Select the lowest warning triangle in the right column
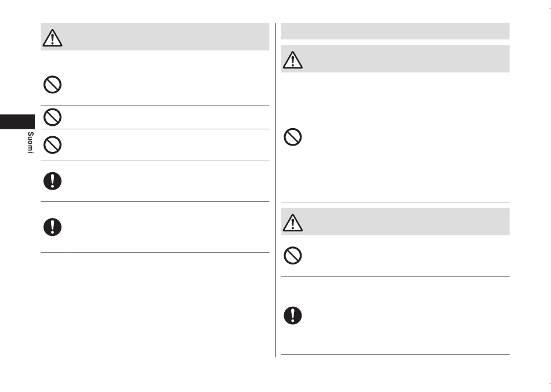 [x=293, y=222]
